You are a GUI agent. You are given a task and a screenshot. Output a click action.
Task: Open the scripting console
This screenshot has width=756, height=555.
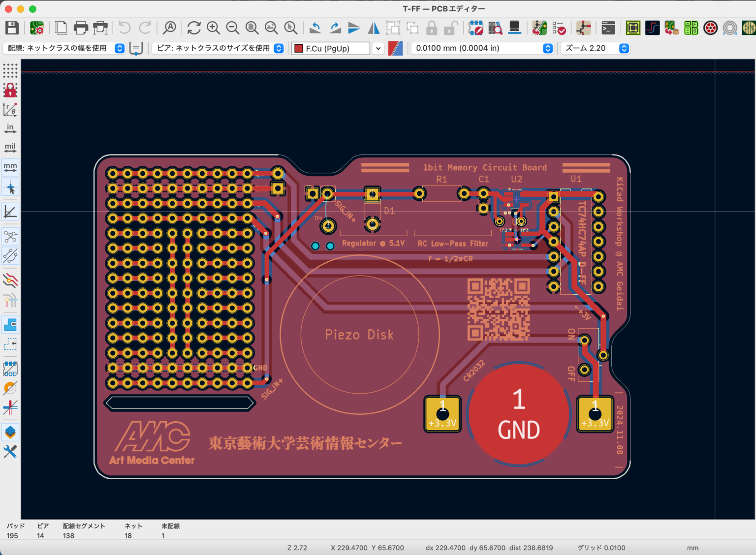pos(608,28)
